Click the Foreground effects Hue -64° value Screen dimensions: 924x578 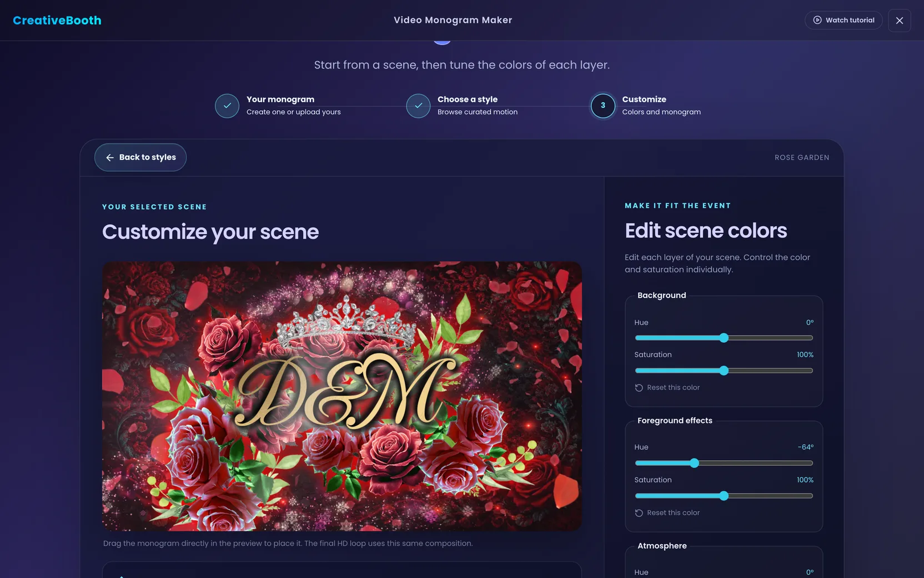[806, 447]
